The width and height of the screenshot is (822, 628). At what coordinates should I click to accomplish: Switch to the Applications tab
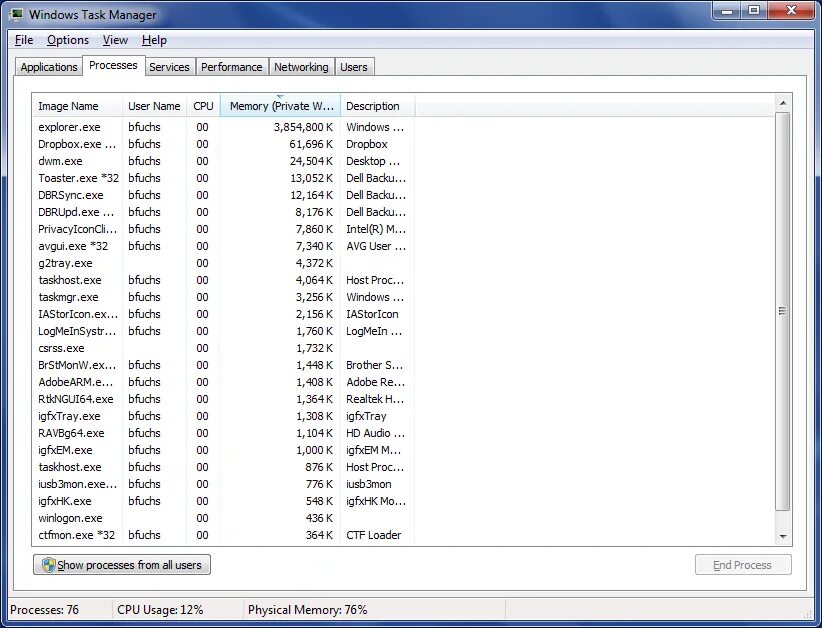click(x=49, y=67)
